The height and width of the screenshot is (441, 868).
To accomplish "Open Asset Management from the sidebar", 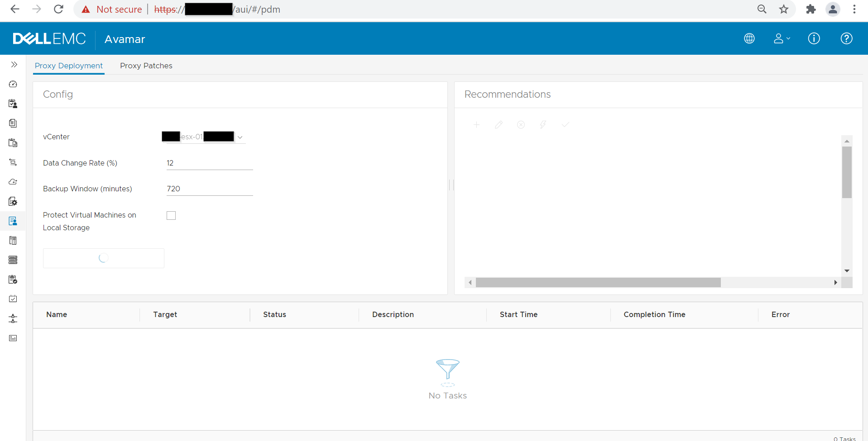I will (x=13, y=104).
